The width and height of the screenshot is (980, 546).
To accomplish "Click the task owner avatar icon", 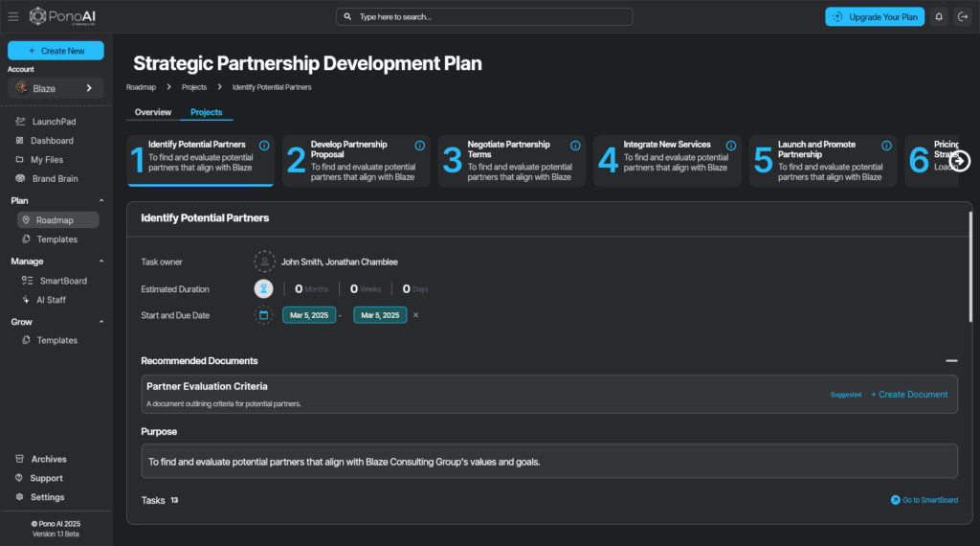I will [x=263, y=262].
